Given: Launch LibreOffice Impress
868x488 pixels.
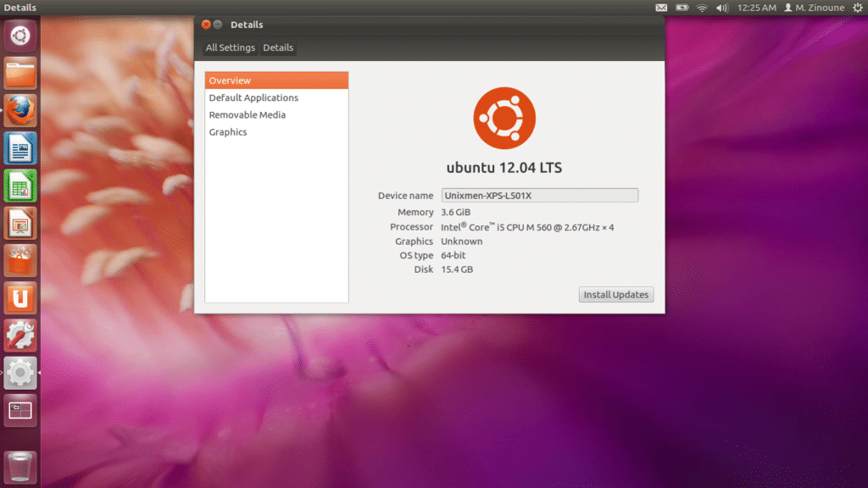Looking at the screenshot, I should [x=19, y=225].
